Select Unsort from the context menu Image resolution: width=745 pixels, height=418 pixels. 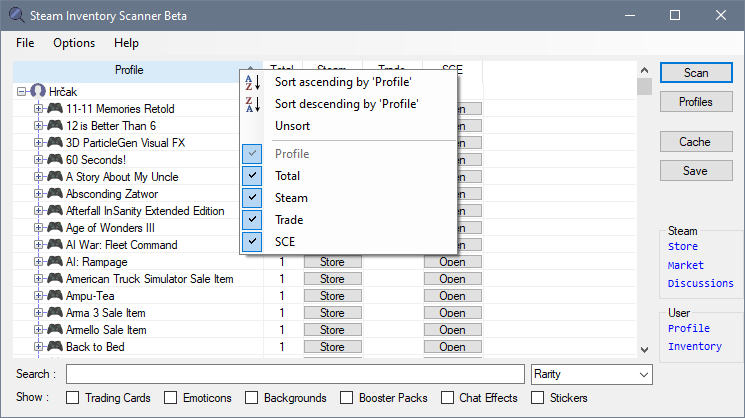pyautogui.click(x=348, y=126)
